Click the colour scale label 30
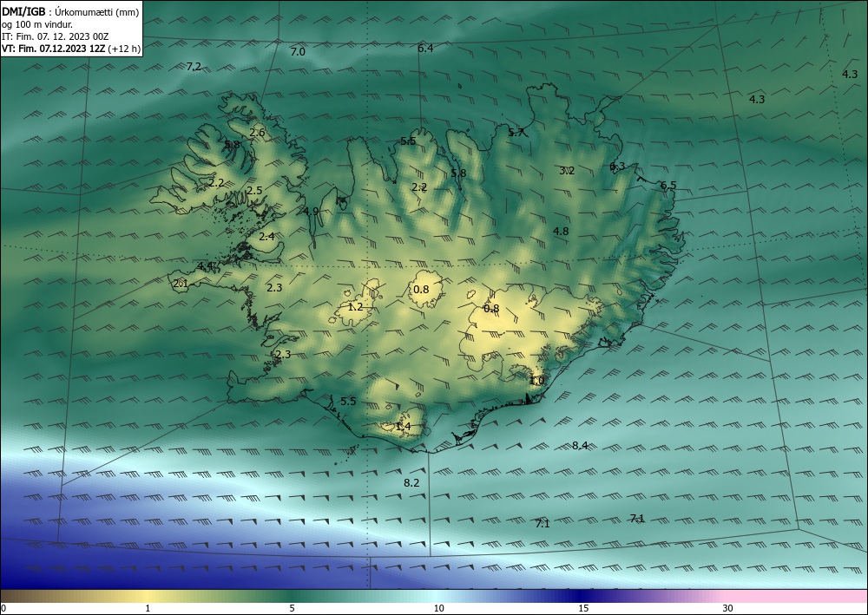Viewport: 868px width, 615px height. tap(728, 609)
